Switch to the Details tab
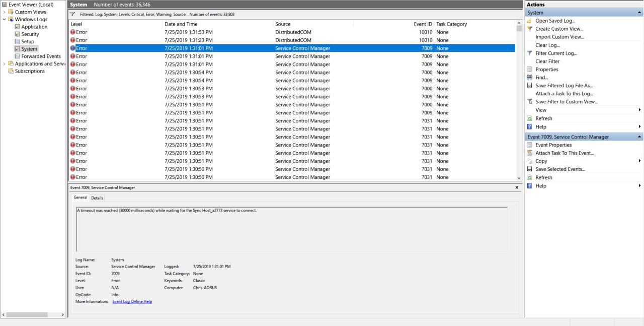 point(97,198)
